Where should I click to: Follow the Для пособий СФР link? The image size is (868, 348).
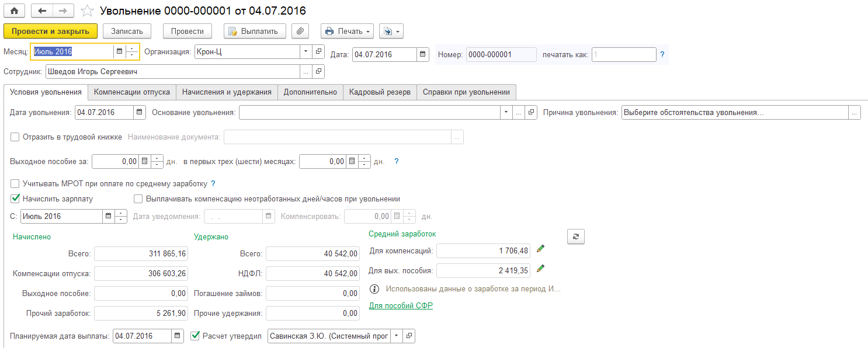click(400, 305)
